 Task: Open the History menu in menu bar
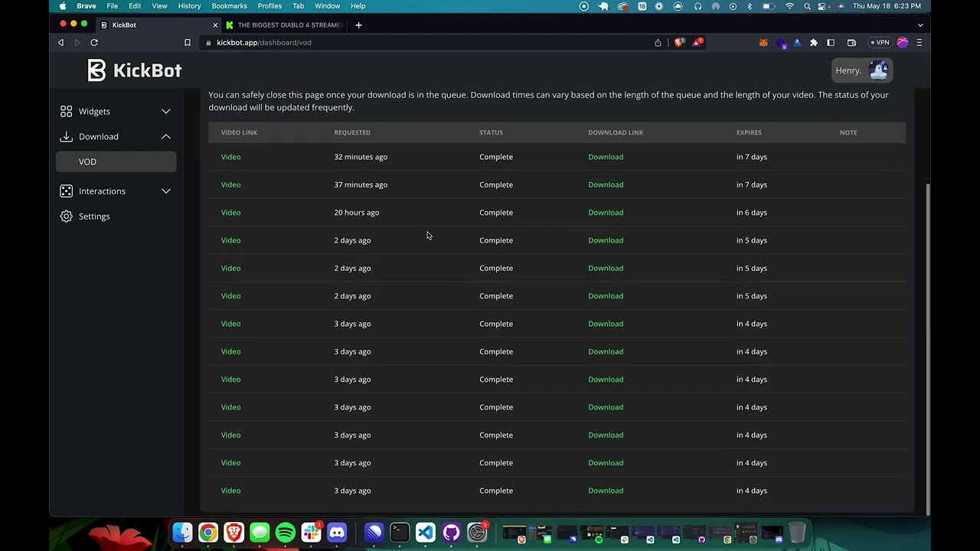(x=189, y=6)
